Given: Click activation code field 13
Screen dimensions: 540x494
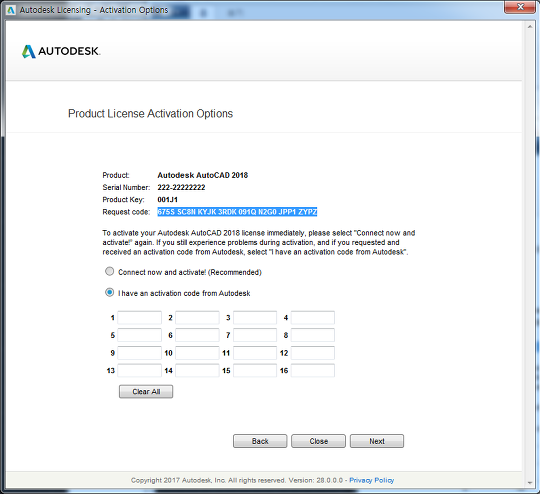Looking at the screenshot, I should click(139, 371).
